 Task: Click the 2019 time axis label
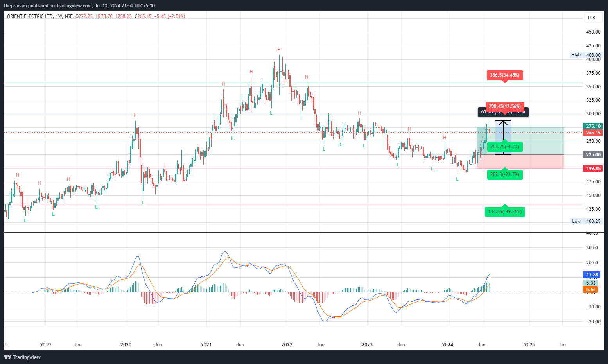click(x=46, y=345)
